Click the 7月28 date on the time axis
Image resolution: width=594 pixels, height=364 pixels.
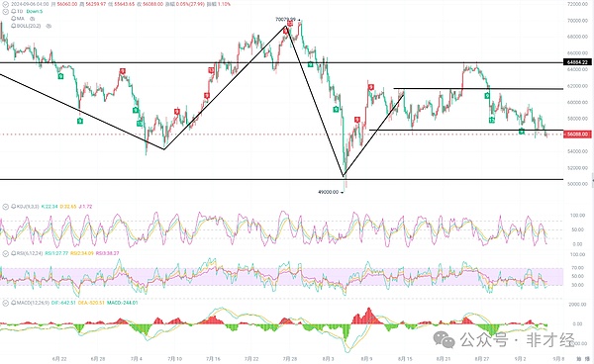pos(289,359)
